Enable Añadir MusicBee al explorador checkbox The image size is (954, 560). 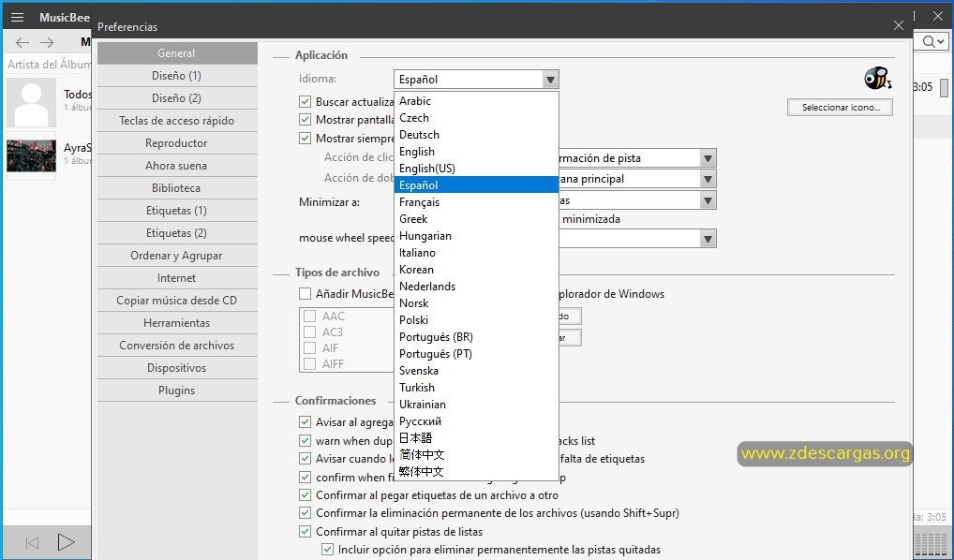(x=305, y=294)
